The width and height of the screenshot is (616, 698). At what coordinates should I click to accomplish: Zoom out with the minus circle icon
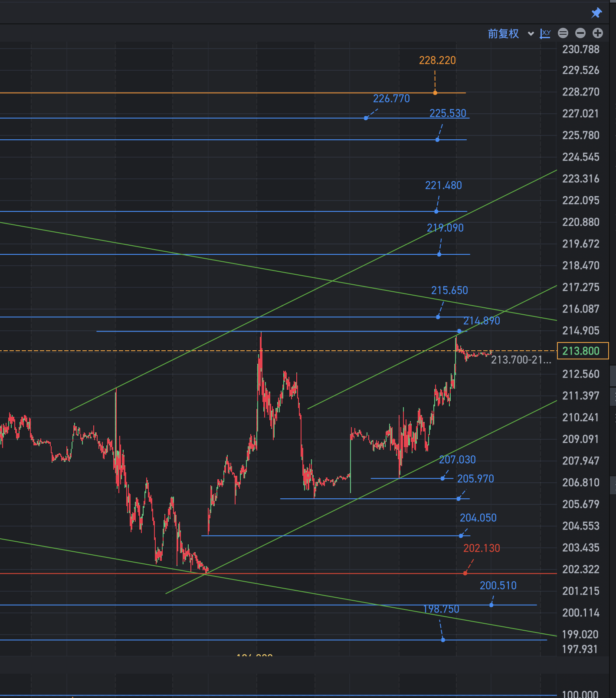[580, 33]
